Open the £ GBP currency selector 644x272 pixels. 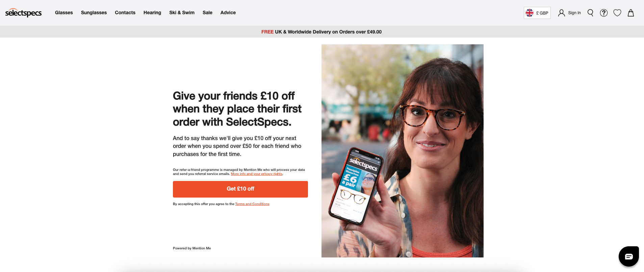[537, 13]
